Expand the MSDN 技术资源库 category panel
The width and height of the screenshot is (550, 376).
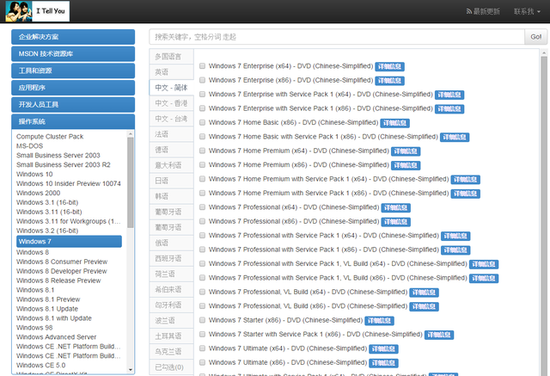[73, 54]
